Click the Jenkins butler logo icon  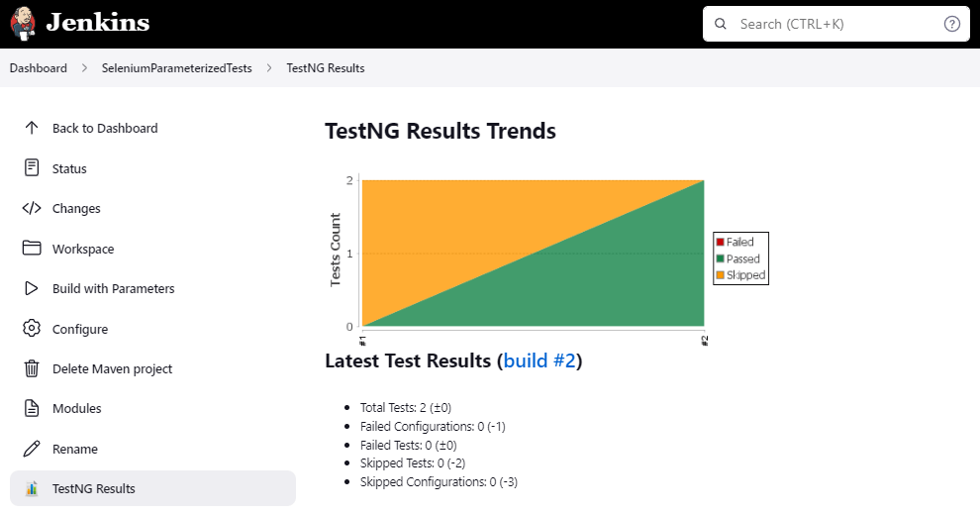24,23
